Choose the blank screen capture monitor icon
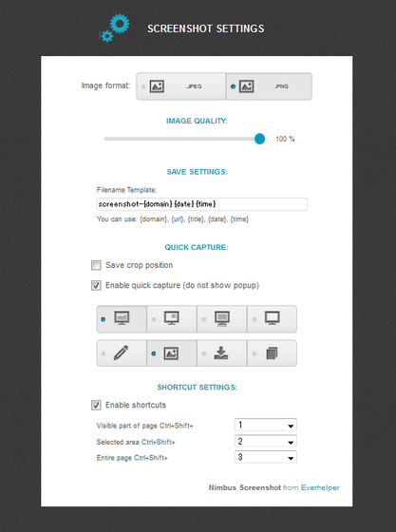The height and width of the screenshot is (532, 396). pos(272,319)
